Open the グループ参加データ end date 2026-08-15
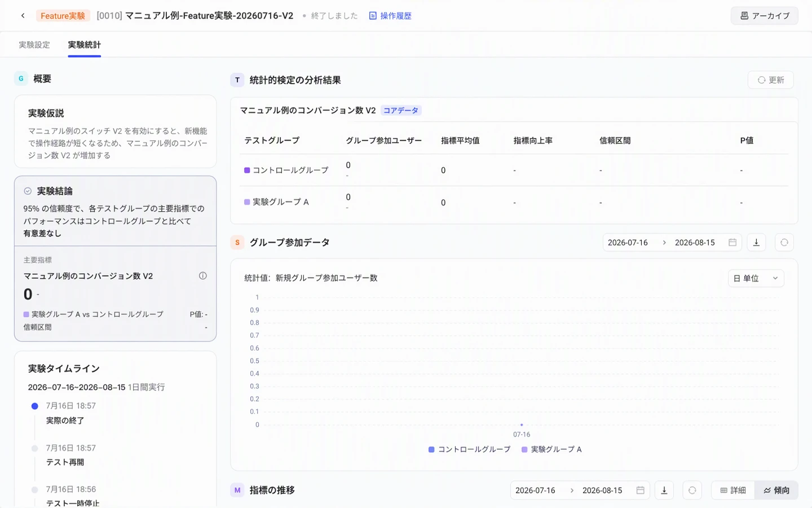This screenshot has width=812, height=508. [695, 243]
